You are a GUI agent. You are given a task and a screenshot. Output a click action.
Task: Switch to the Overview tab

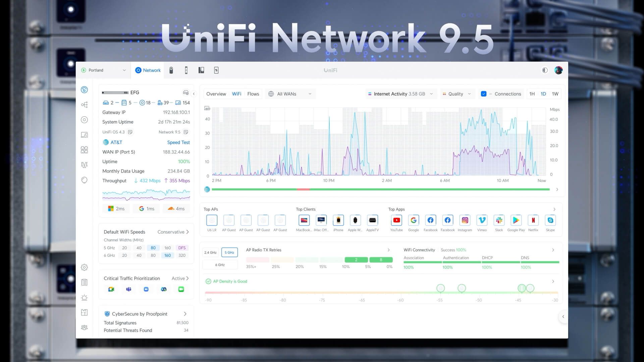point(216,94)
